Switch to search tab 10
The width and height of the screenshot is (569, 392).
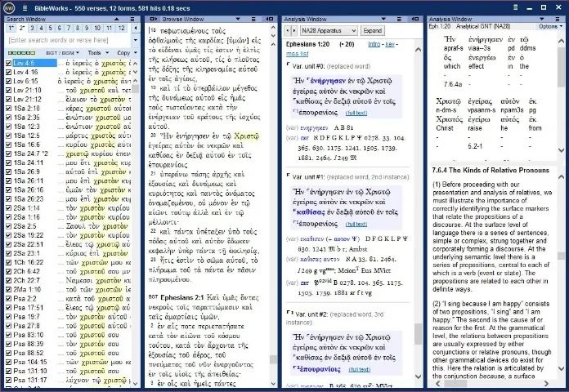(x=97, y=28)
